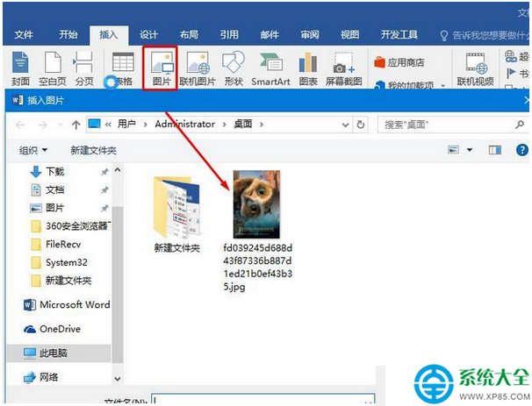Click the hyperlink icon in ribbon
Image resolution: width=532 pixels, height=406 pixels.
(510, 56)
